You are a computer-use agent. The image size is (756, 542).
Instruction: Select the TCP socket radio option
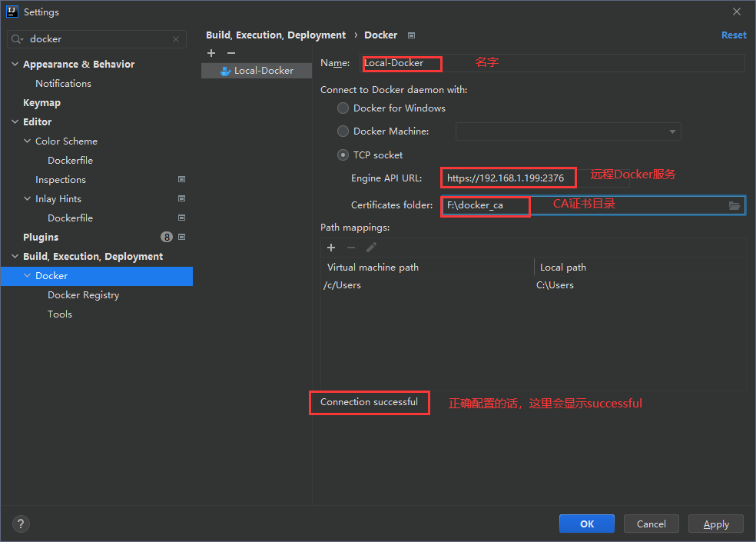(343, 155)
